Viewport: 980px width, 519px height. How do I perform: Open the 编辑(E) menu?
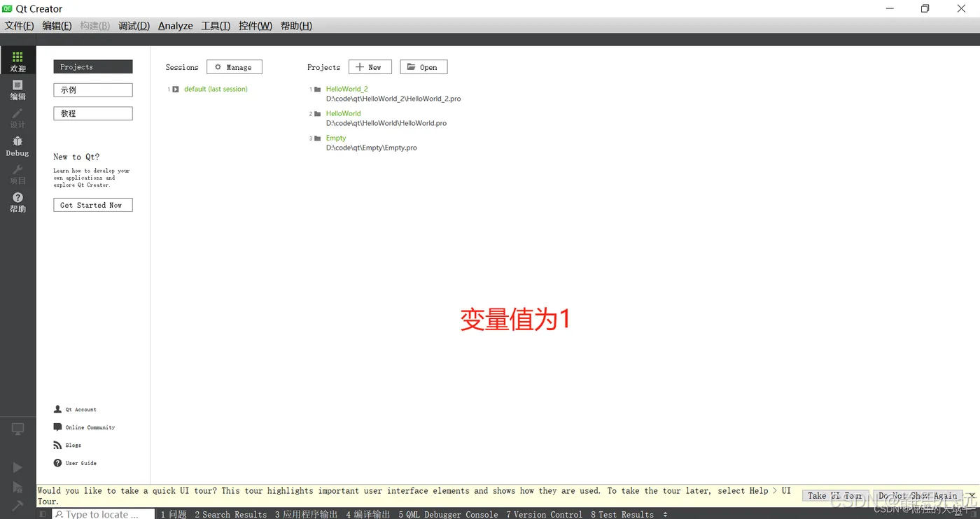point(57,26)
